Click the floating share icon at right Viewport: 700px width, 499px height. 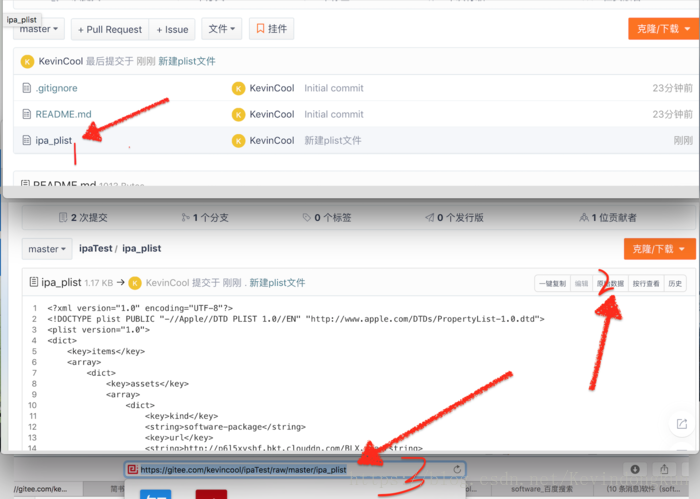(682, 424)
